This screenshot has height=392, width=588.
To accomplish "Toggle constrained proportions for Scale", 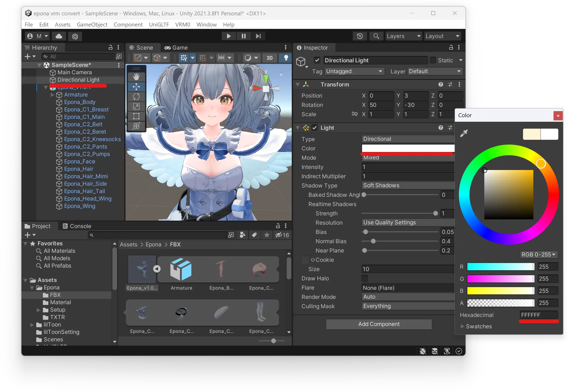I will click(x=355, y=114).
